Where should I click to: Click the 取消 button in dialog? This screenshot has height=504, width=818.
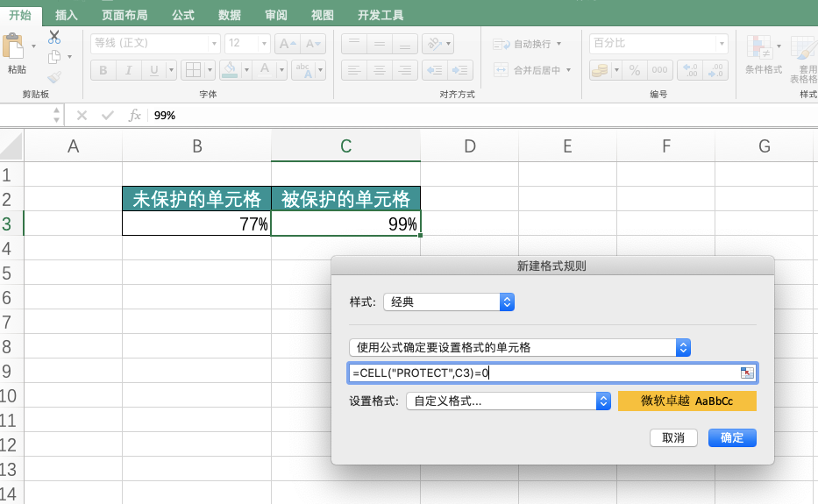(x=673, y=437)
